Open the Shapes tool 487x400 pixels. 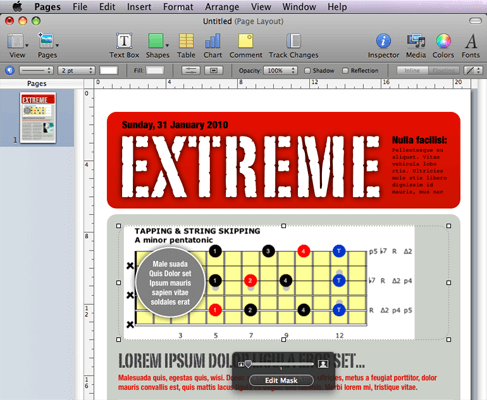157,45
